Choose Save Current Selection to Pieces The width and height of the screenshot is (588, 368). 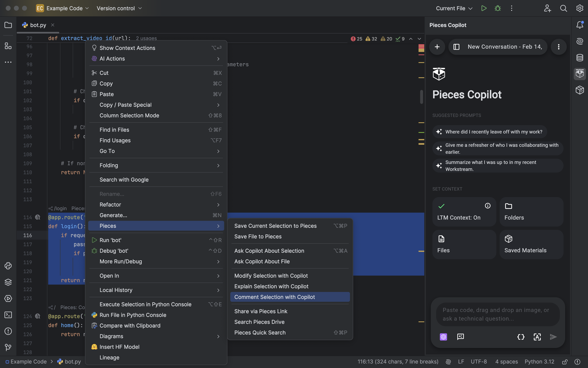coord(290,226)
